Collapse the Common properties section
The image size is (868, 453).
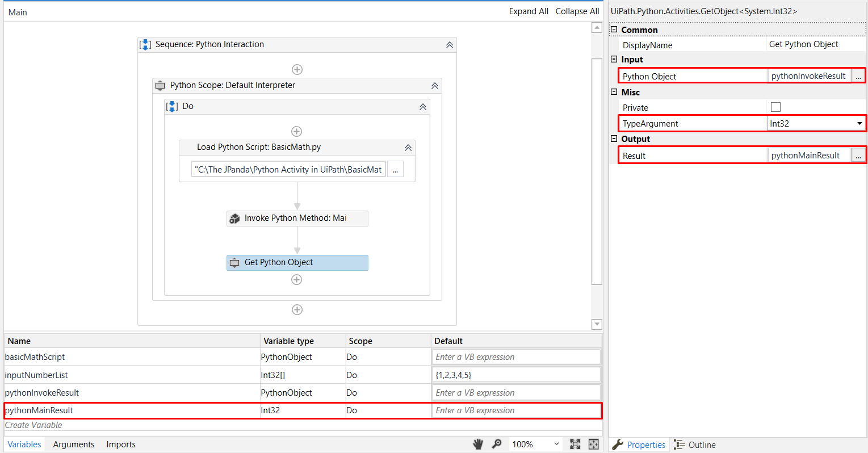pos(613,30)
